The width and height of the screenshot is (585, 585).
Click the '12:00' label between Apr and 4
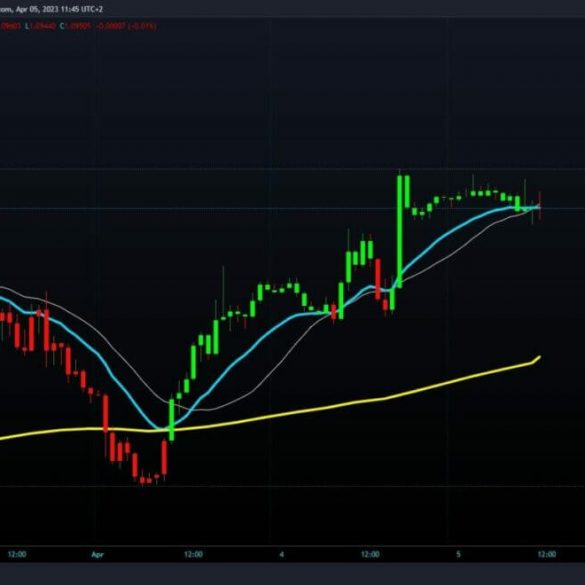193,554
